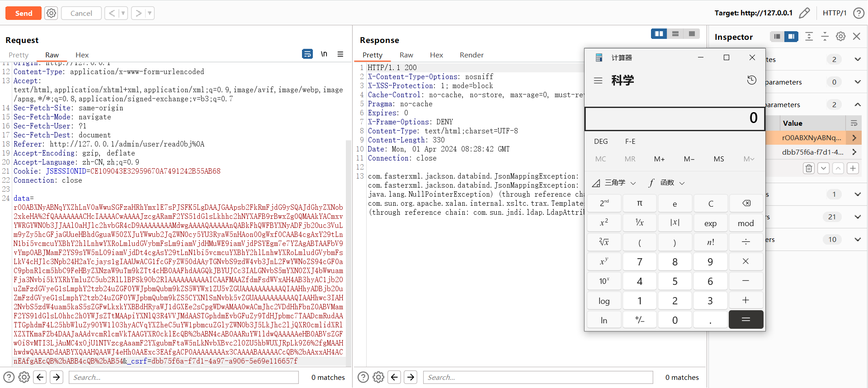Open Inspector settings gear
The image size is (868, 388).
click(x=841, y=36)
